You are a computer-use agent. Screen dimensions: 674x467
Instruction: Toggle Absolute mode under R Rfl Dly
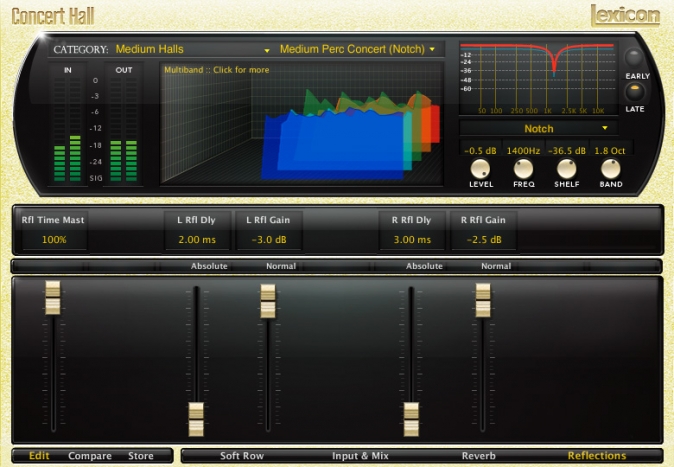coord(424,266)
